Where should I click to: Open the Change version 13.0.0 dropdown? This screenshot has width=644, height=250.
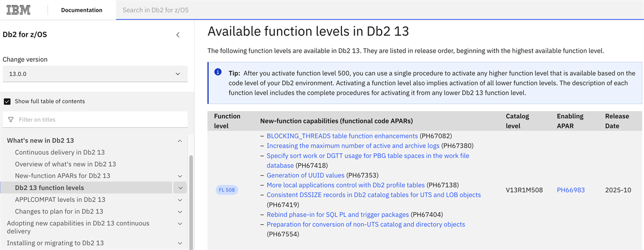95,74
